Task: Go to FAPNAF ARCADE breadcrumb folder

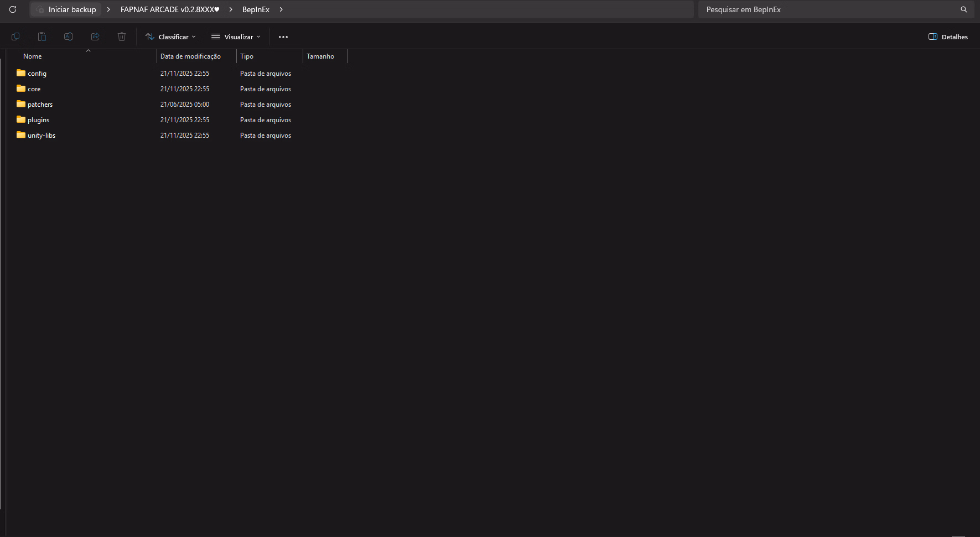Action: coord(169,9)
